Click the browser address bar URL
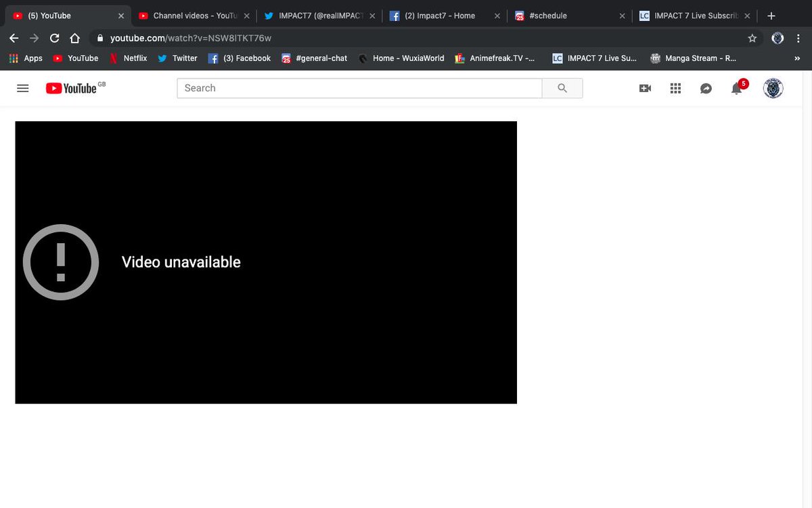This screenshot has width=812, height=508. (x=190, y=39)
